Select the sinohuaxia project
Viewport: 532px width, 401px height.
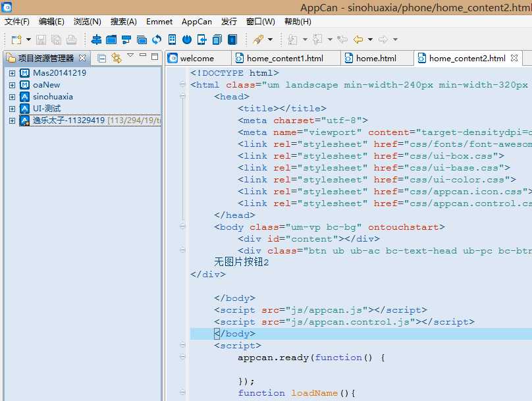pos(53,97)
